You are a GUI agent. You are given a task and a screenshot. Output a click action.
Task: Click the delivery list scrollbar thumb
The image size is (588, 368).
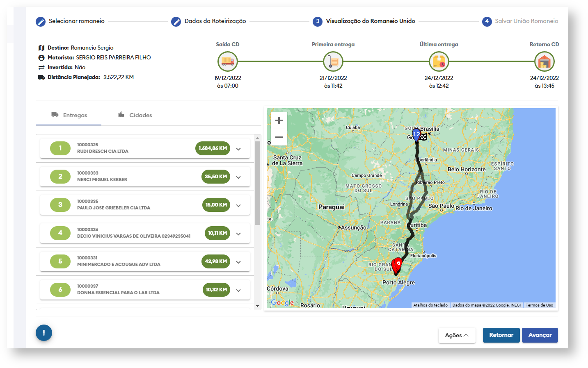(257, 183)
